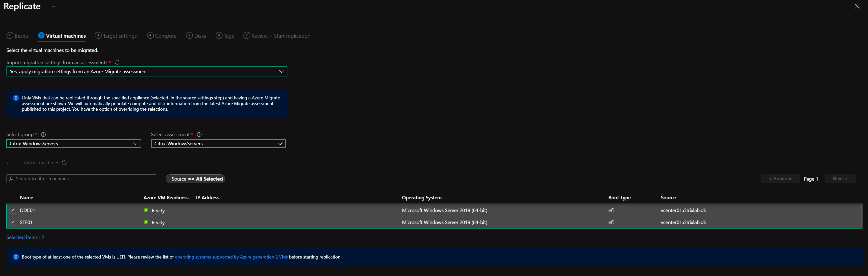Click vcenter01.citrixlab.dk source for STF01

[683, 222]
